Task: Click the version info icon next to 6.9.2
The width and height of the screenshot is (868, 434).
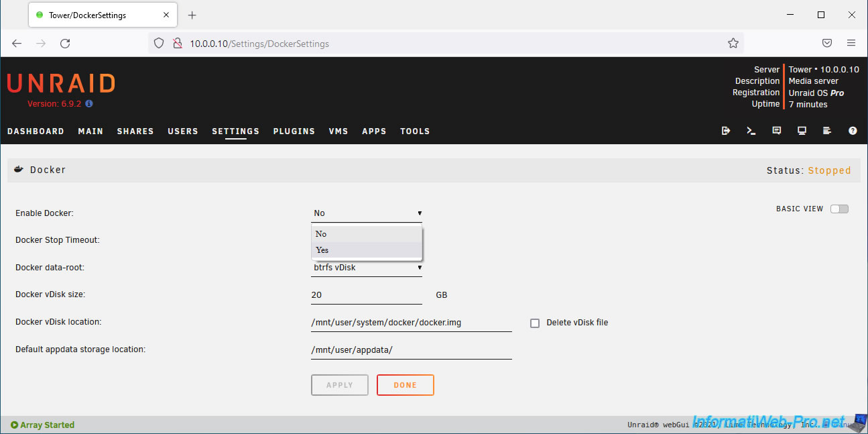Action: [89, 104]
